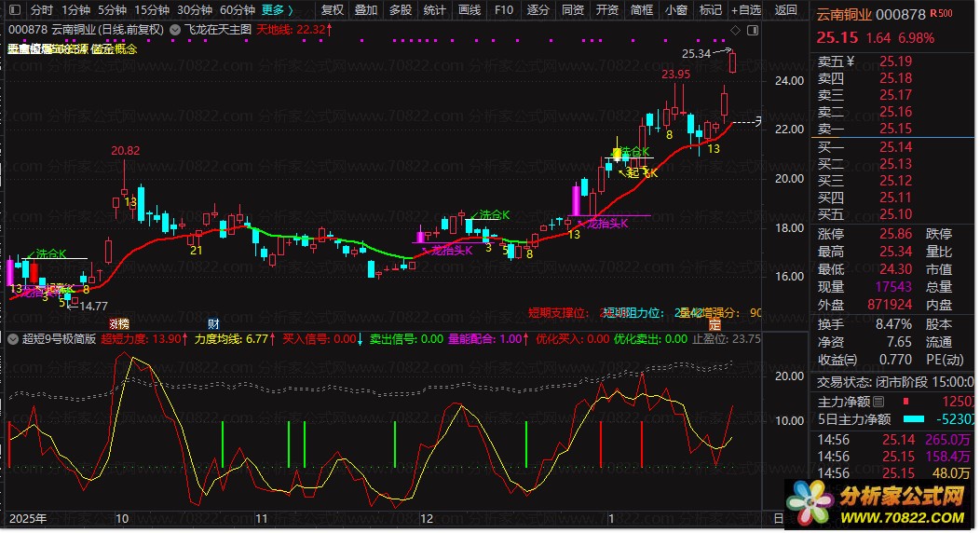
Task: Add stock via +自选 button
Action: point(746,10)
